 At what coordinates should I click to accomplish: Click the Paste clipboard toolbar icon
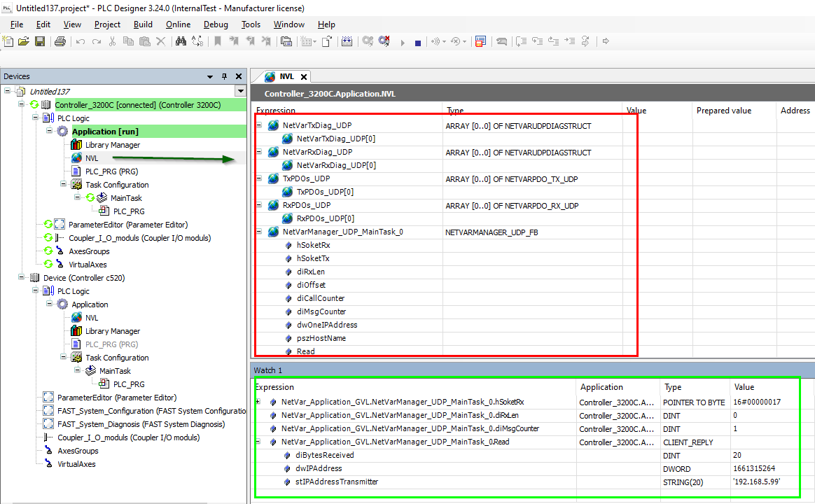pyautogui.click(x=144, y=42)
